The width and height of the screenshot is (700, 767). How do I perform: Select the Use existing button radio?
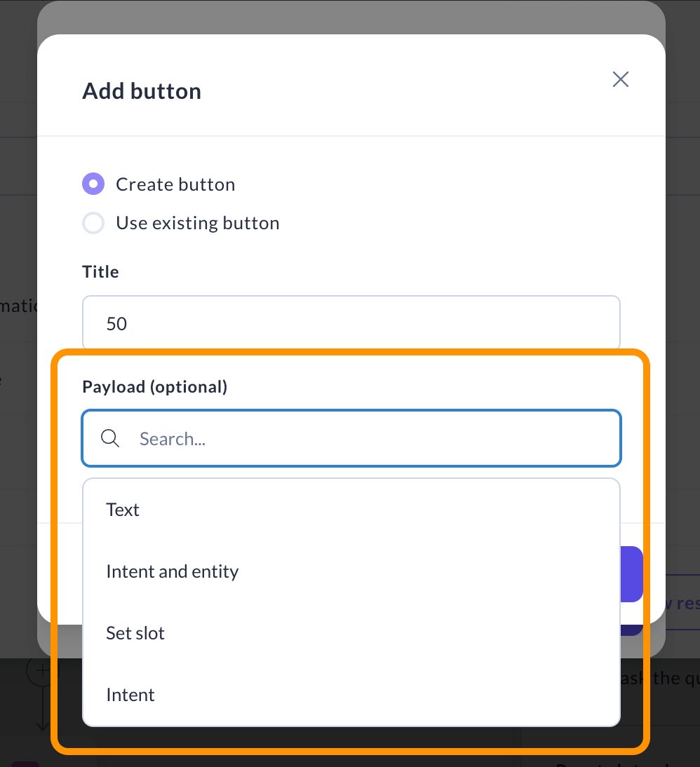[93, 223]
